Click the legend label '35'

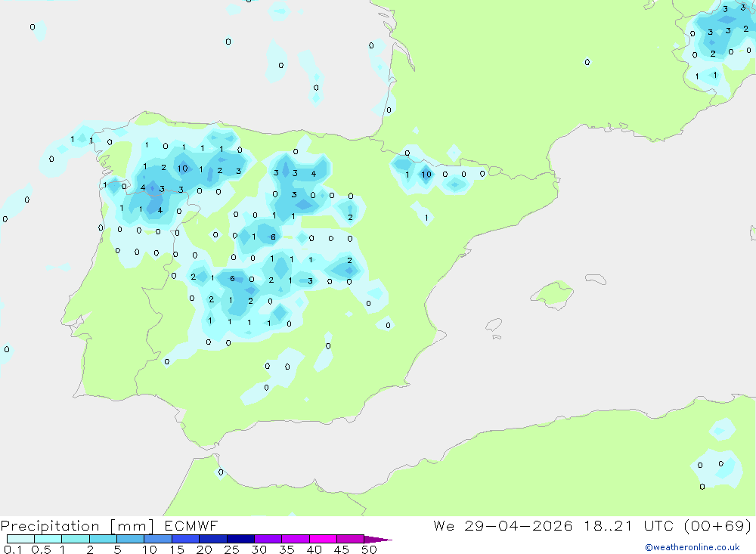[287, 549]
